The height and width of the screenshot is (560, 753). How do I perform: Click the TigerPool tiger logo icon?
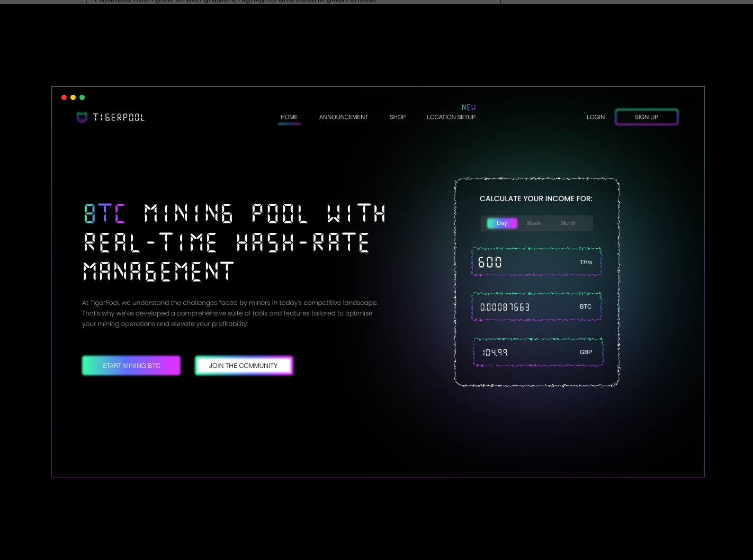[x=82, y=117]
